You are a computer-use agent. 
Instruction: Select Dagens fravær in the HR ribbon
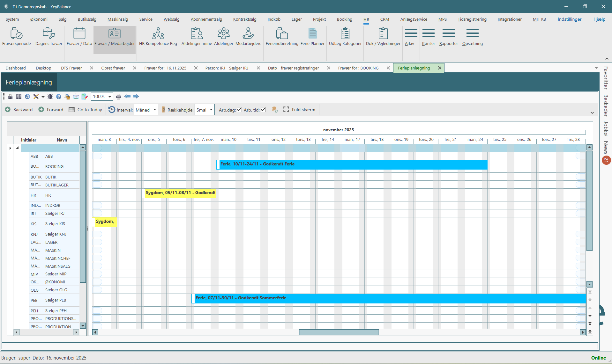[49, 37]
